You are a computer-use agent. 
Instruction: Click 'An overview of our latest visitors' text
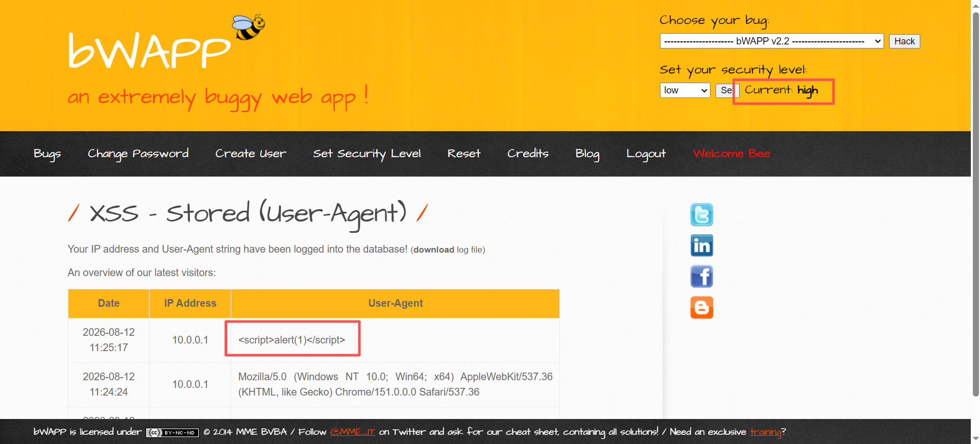point(142,273)
